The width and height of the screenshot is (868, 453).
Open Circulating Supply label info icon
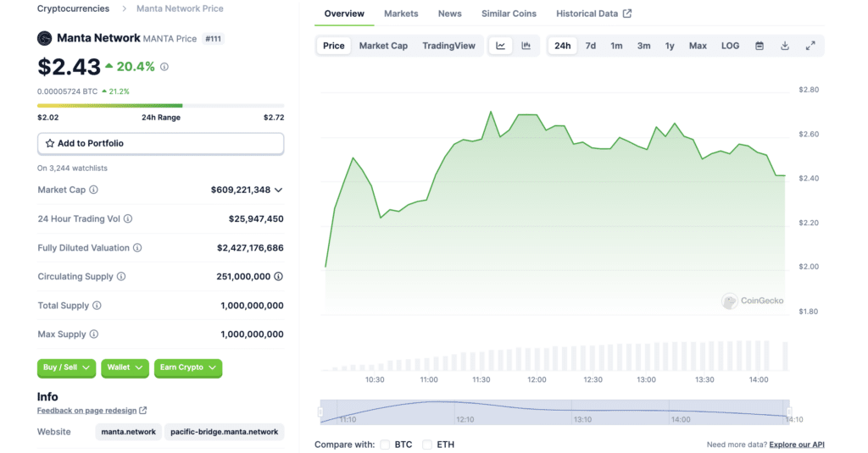click(x=121, y=277)
